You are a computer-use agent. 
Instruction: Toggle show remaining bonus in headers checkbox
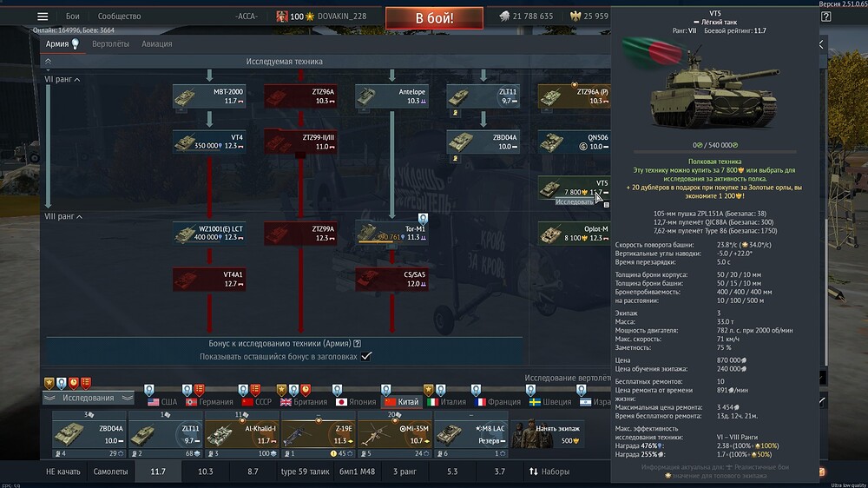pos(366,356)
